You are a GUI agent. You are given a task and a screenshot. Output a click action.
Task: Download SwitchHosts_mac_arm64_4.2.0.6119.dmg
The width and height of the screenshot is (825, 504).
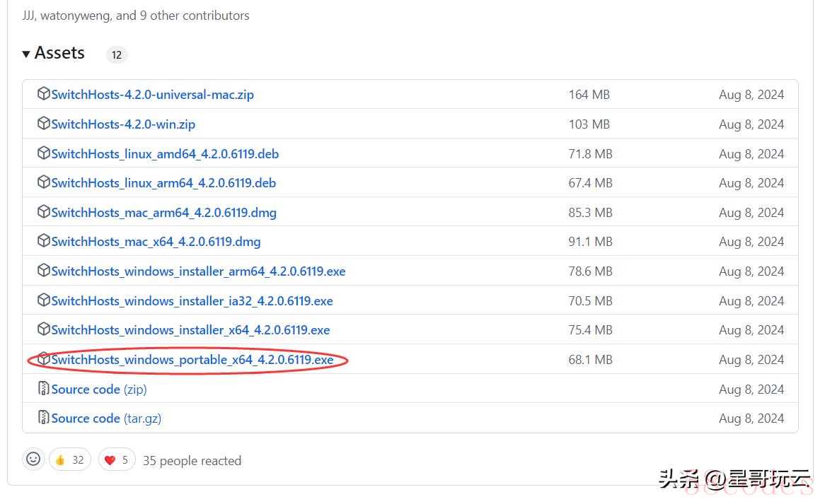pyautogui.click(x=164, y=212)
